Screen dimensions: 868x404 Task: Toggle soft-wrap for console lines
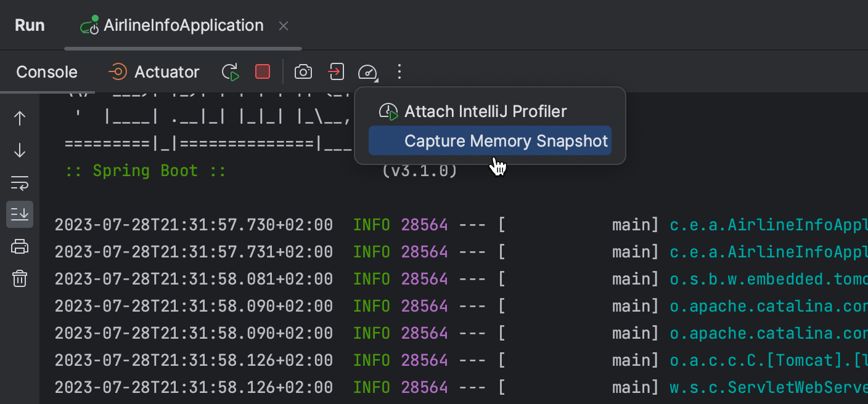pos(20,182)
